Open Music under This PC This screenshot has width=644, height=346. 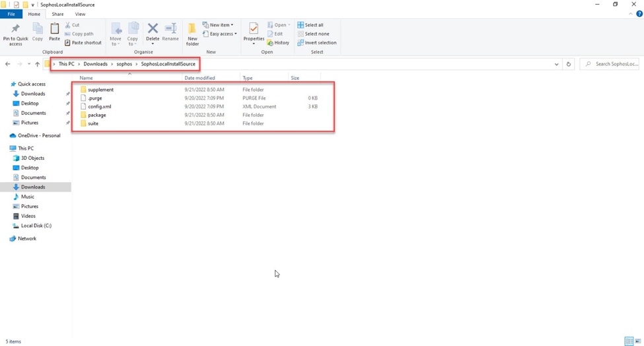(28, 197)
